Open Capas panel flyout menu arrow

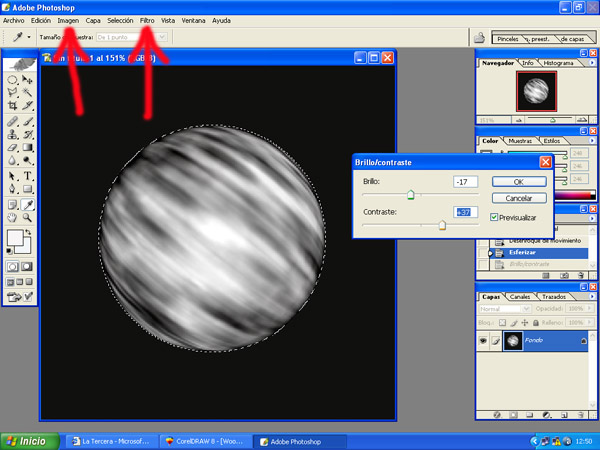592,296
